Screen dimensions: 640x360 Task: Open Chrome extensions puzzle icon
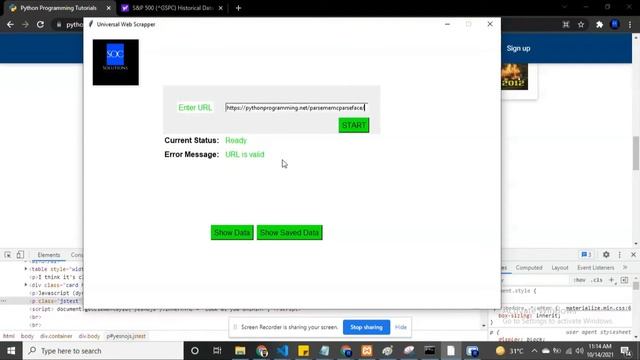tap(599, 25)
